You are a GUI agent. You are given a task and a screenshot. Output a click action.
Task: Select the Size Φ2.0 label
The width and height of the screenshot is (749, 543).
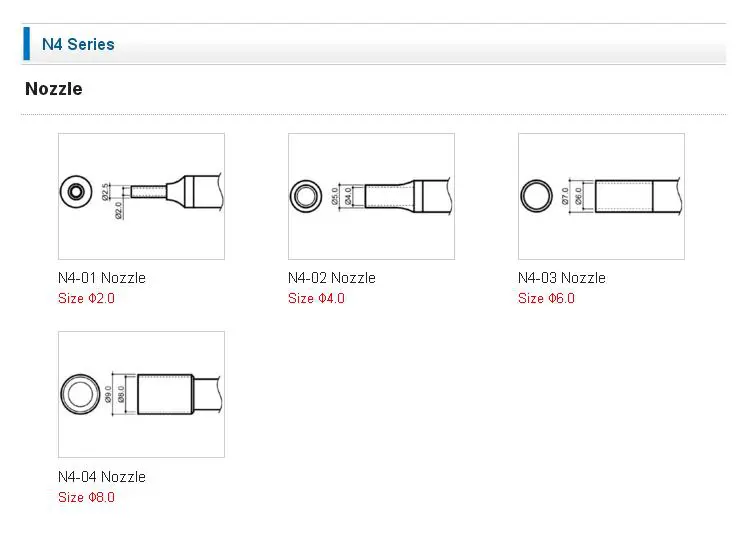pyautogui.click(x=86, y=298)
